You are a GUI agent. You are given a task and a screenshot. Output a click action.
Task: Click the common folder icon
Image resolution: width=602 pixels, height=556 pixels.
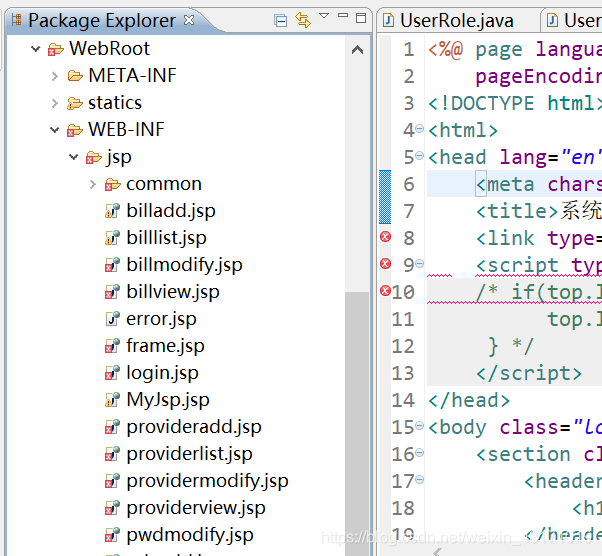[112, 185]
